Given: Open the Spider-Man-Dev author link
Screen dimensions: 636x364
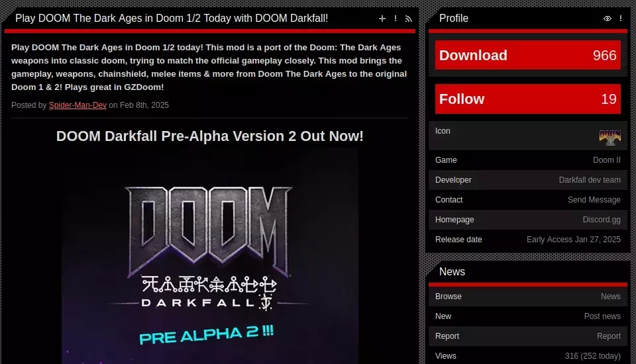Looking at the screenshot, I should (x=78, y=105).
